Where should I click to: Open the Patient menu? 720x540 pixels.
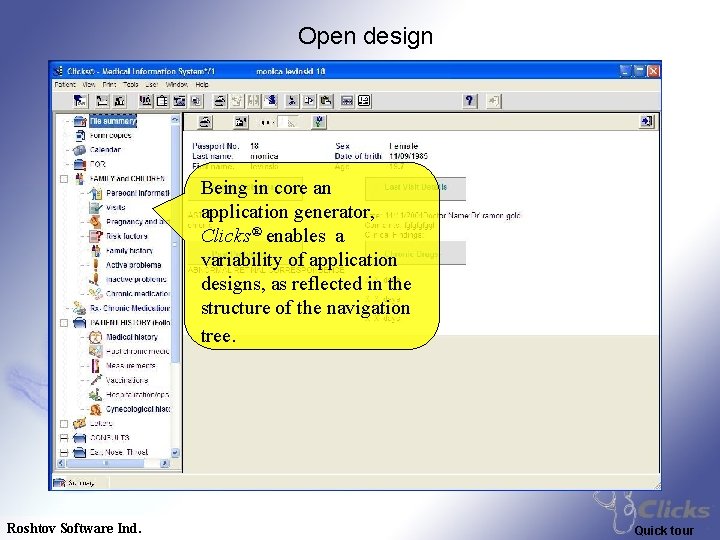[x=65, y=84]
